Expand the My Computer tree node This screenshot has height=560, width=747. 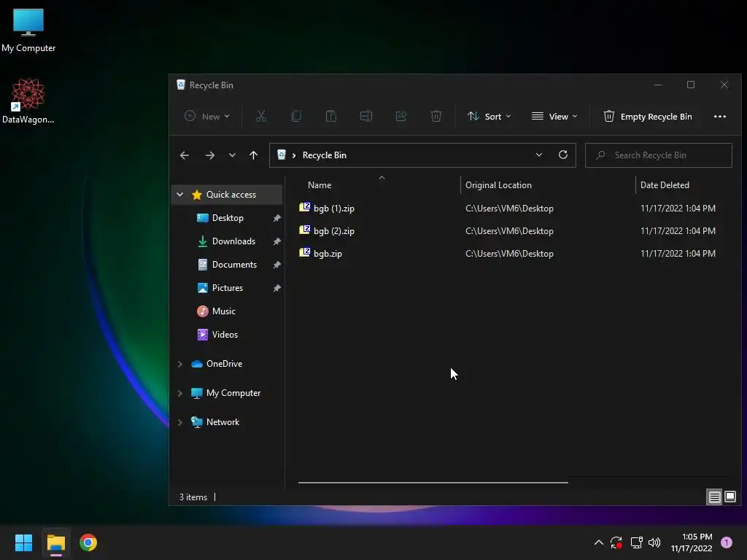coord(179,393)
